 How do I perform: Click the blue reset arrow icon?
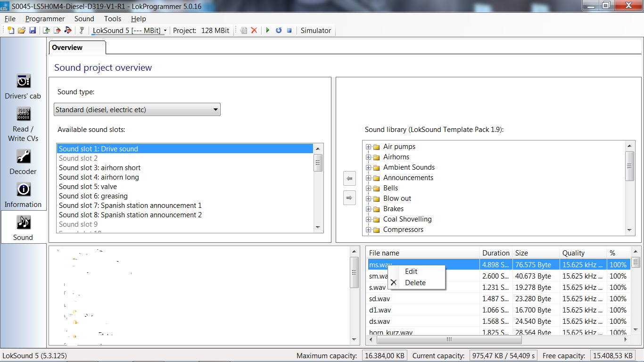[x=279, y=30]
